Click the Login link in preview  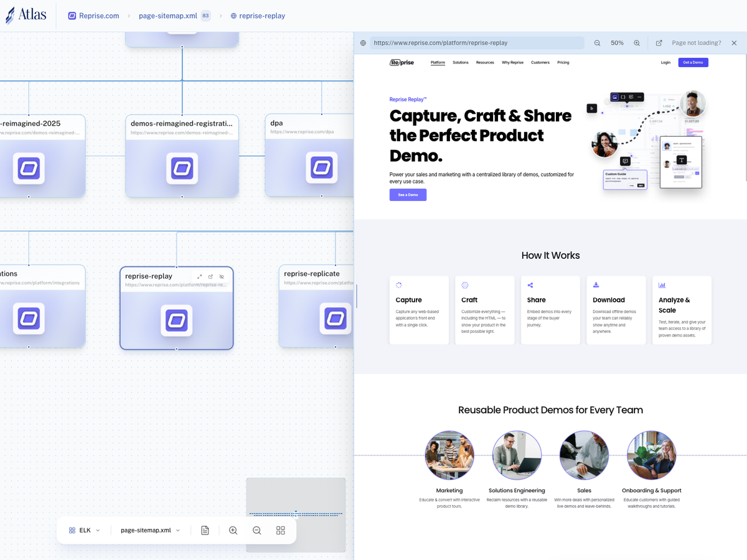coord(665,62)
